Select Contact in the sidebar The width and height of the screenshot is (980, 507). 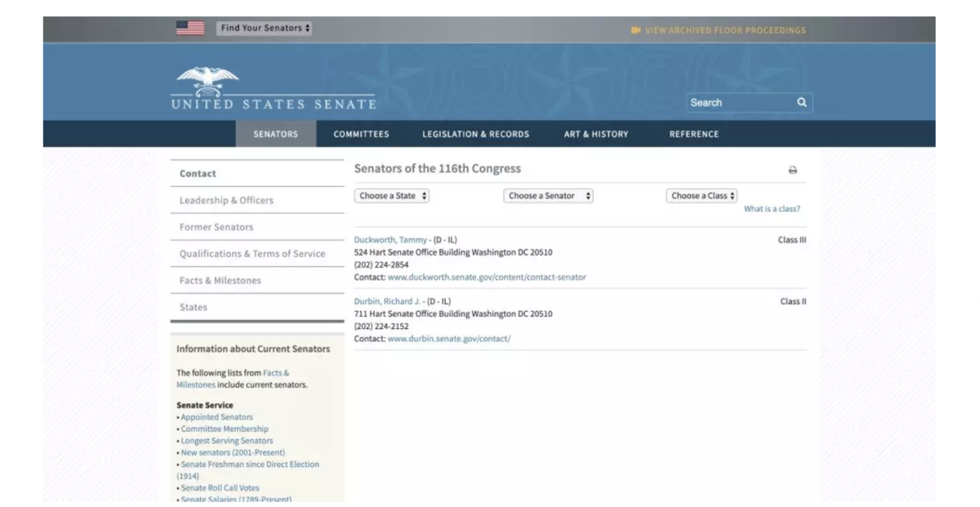(257, 173)
